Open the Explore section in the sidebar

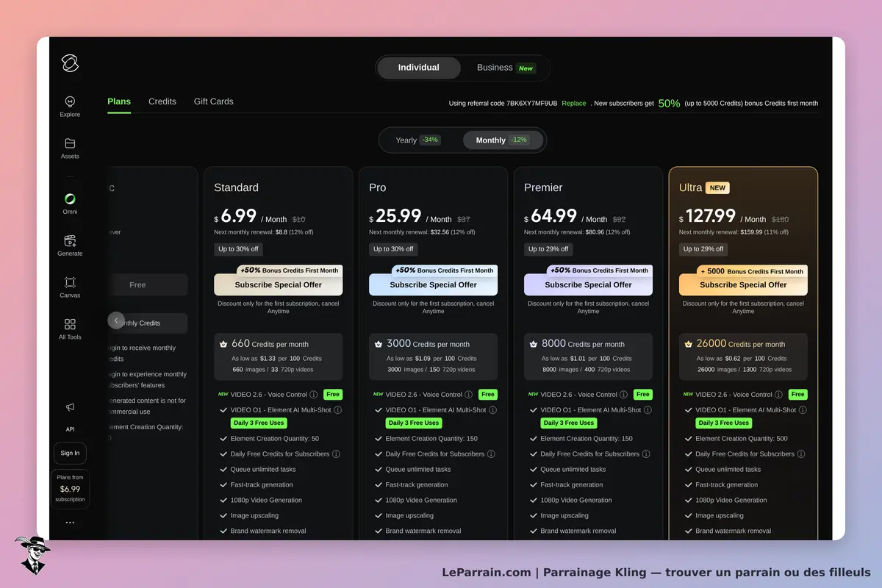point(70,107)
